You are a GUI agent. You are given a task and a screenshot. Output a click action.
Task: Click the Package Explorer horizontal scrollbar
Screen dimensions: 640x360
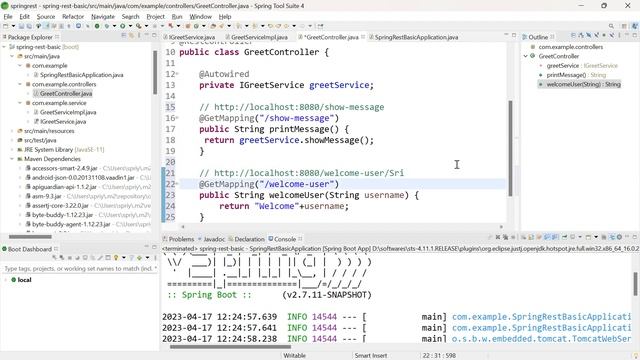click(30, 237)
